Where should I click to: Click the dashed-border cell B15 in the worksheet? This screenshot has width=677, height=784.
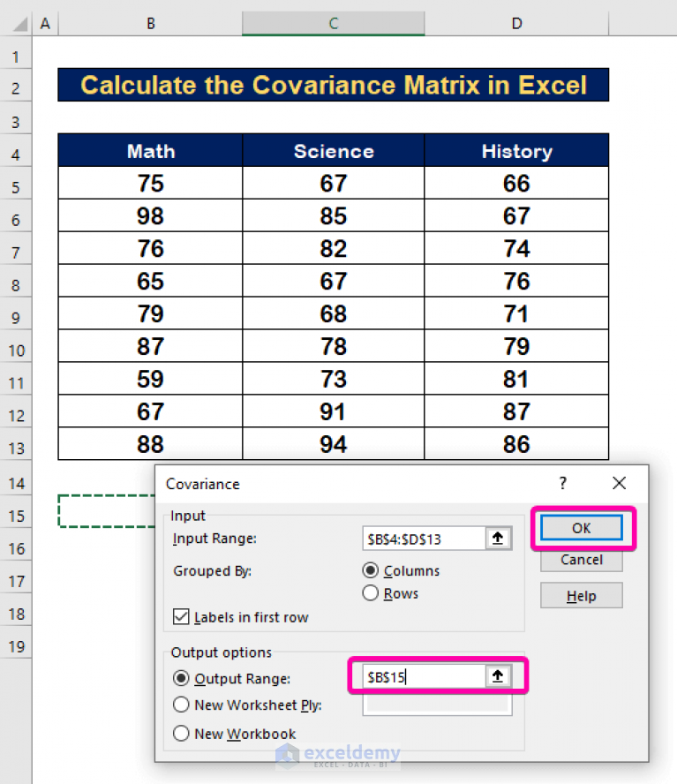[x=107, y=511]
